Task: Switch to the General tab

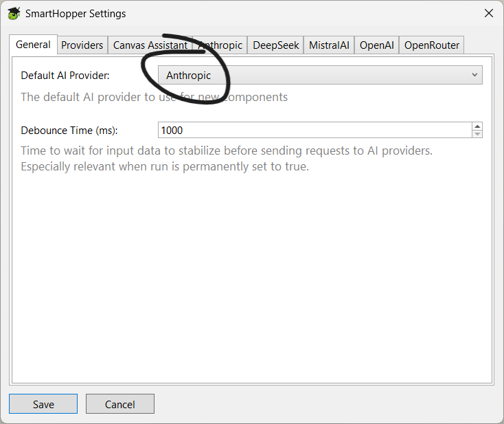Action: (x=33, y=45)
